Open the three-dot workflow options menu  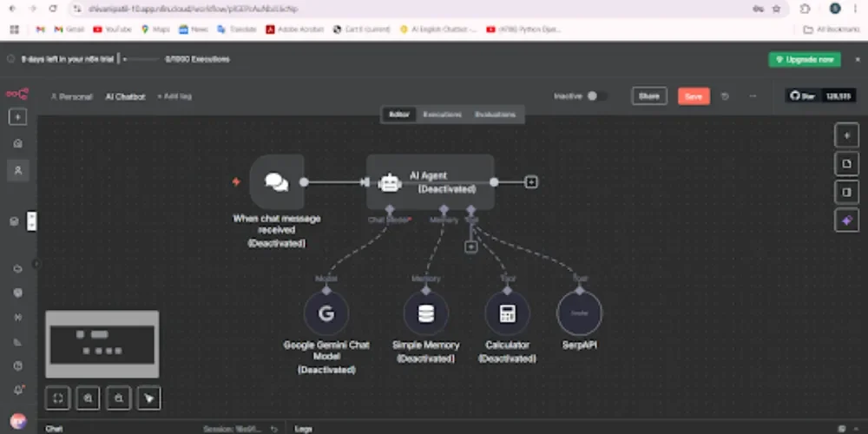(753, 96)
